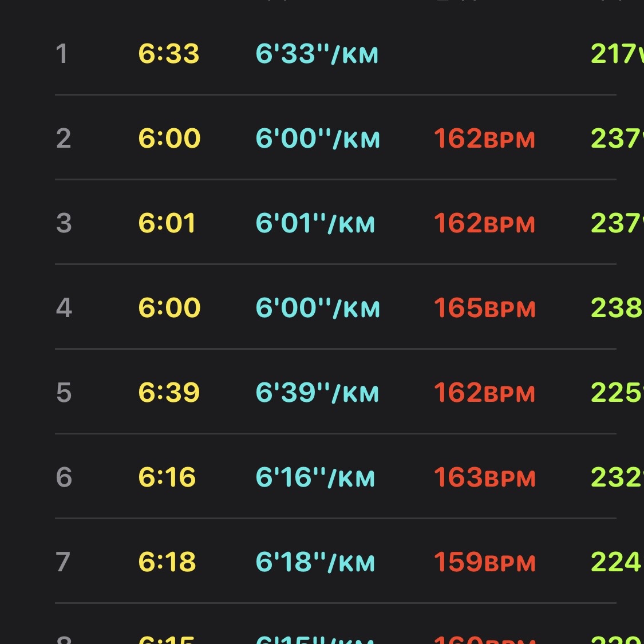Image resolution: width=644 pixels, height=644 pixels.
Task: Tap pace 6'39''/KM in split 5
Action: click(317, 392)
